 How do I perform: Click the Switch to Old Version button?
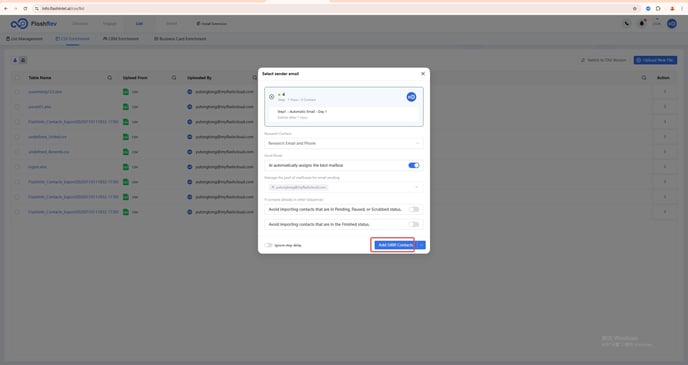[x=604, y=60]
